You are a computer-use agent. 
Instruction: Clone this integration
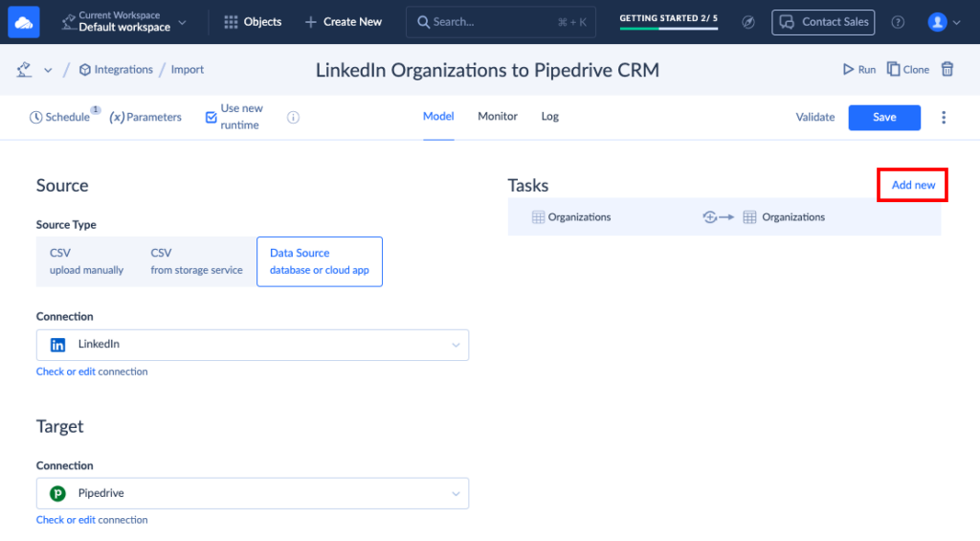point(907,70)
